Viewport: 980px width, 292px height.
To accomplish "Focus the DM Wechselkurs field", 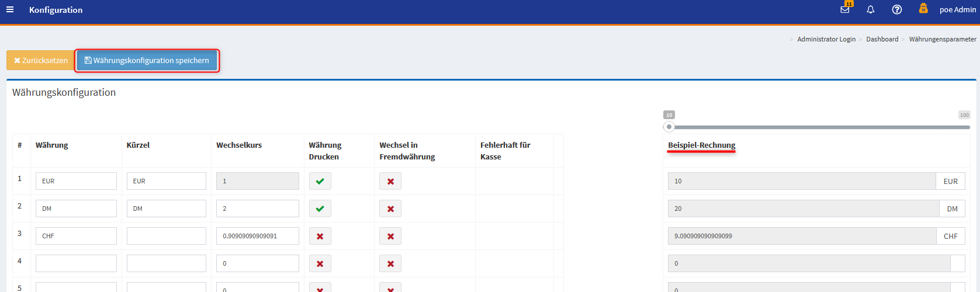I will pyautogui.click(x=257, y=209).
